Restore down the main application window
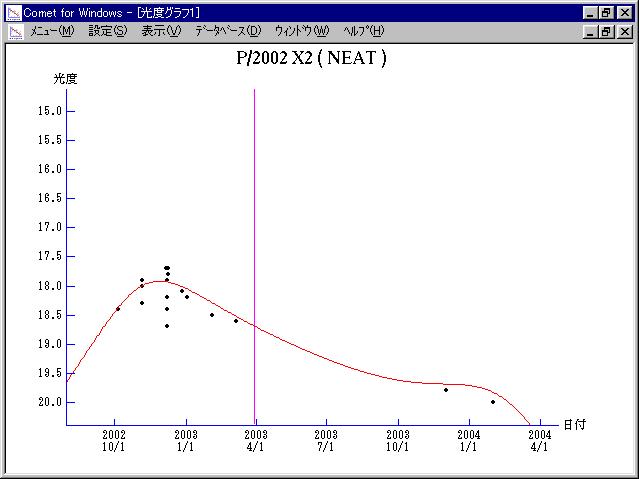This screenshot has width=639, height=479. click(606, 12)
